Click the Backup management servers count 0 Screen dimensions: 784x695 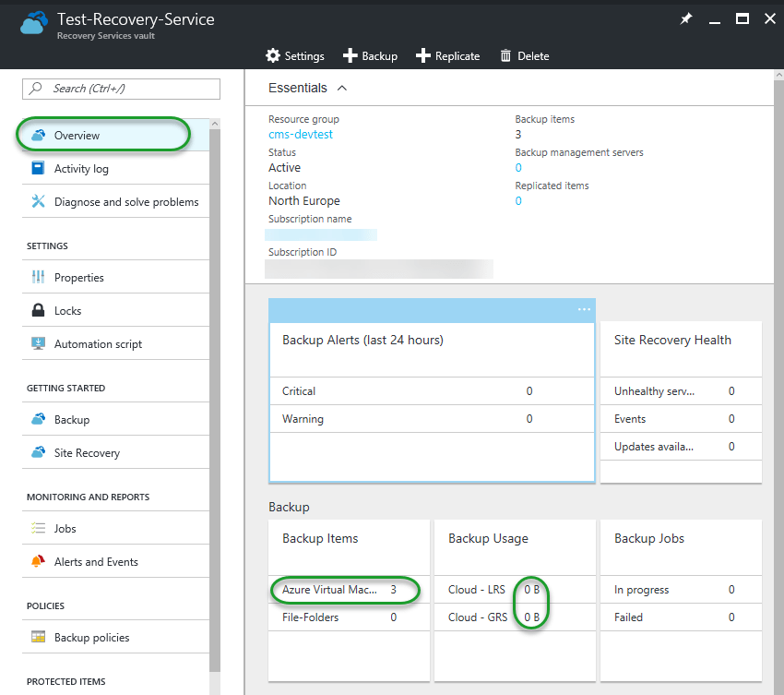pos(518,168)
